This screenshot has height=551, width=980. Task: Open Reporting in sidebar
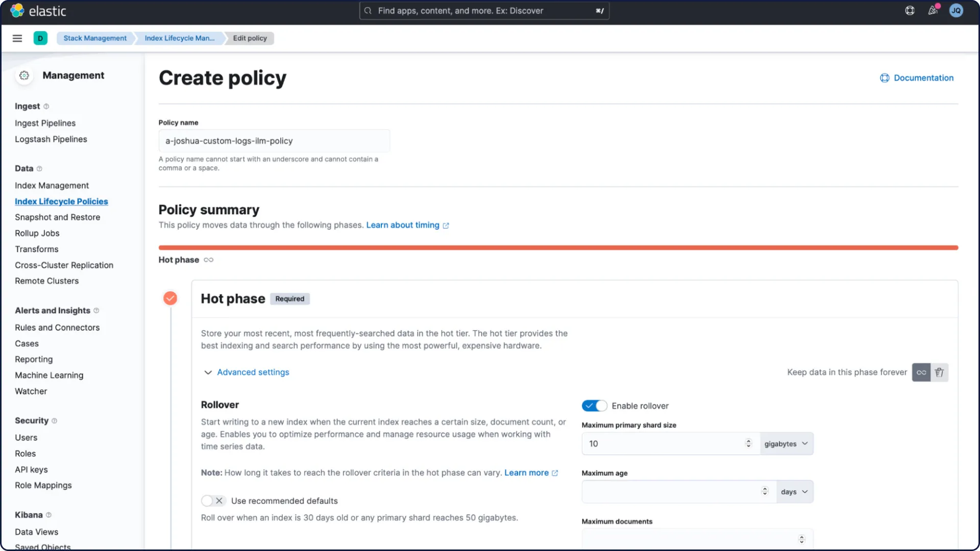point(34,360)
